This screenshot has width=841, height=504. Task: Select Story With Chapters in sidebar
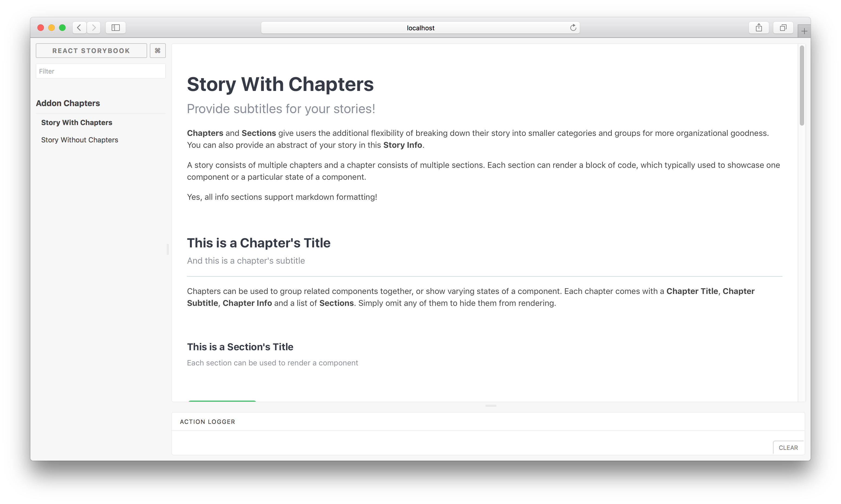[x=77, y=122]
